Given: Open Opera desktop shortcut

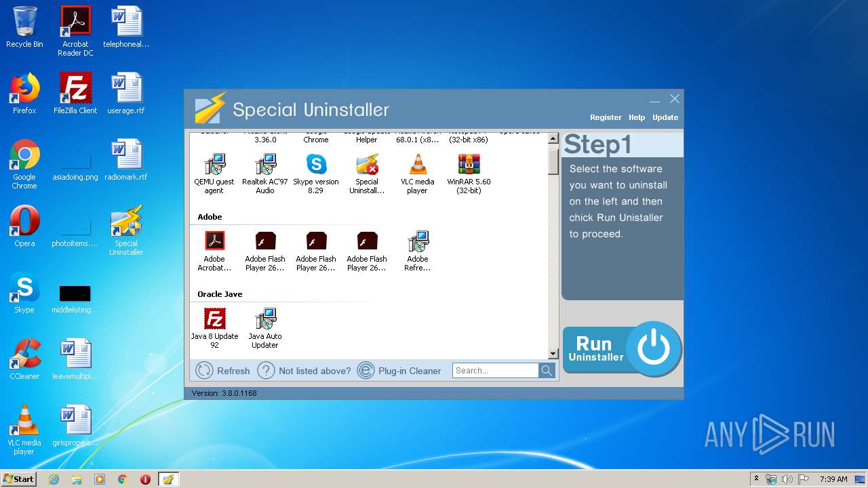Looking at the screenshot, I should coord(24,226).
